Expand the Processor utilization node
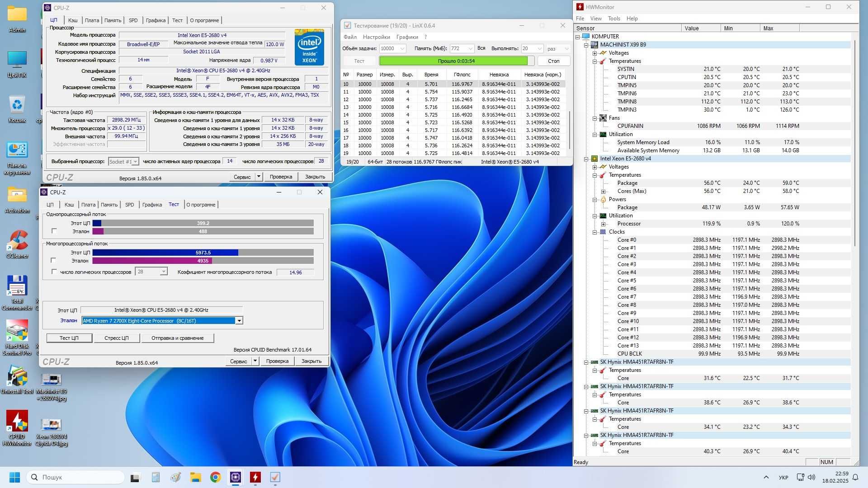Screen dimensions: 868x488 point(604,224)
